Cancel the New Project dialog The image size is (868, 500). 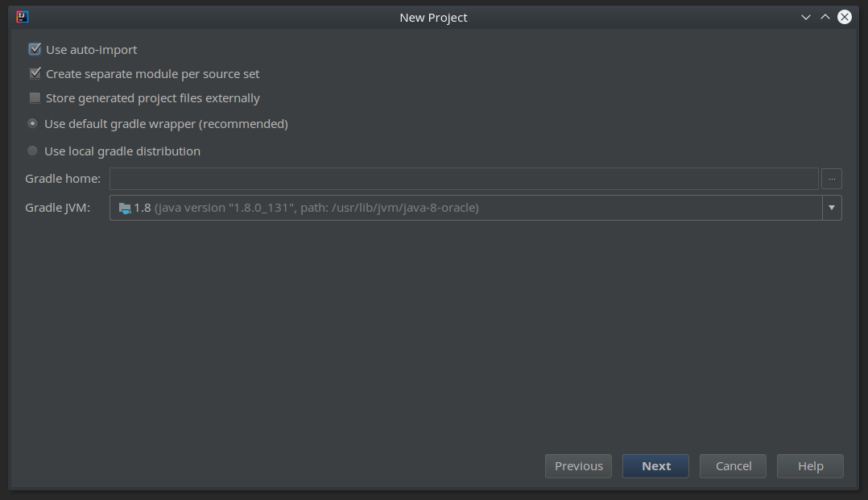point(733,465)
